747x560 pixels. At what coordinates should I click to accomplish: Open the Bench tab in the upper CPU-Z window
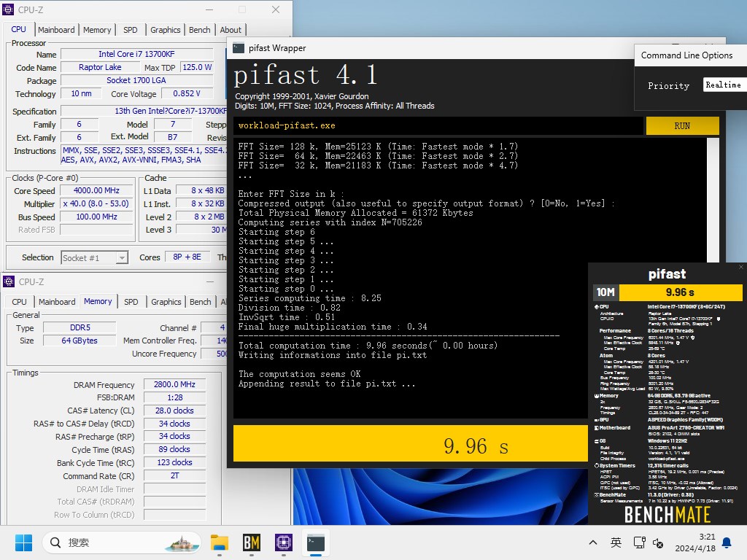(x=200, y=29)
